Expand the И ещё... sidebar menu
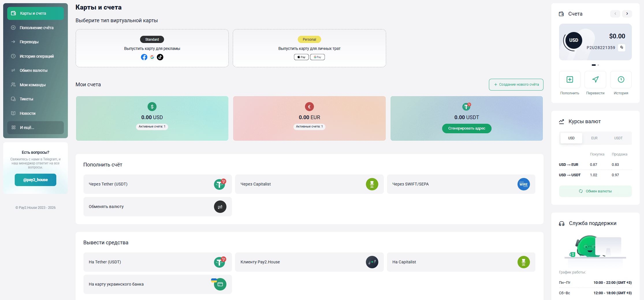The height and width of the screenshot is (300, 644). pyautogui.click(x=35, y=127)
